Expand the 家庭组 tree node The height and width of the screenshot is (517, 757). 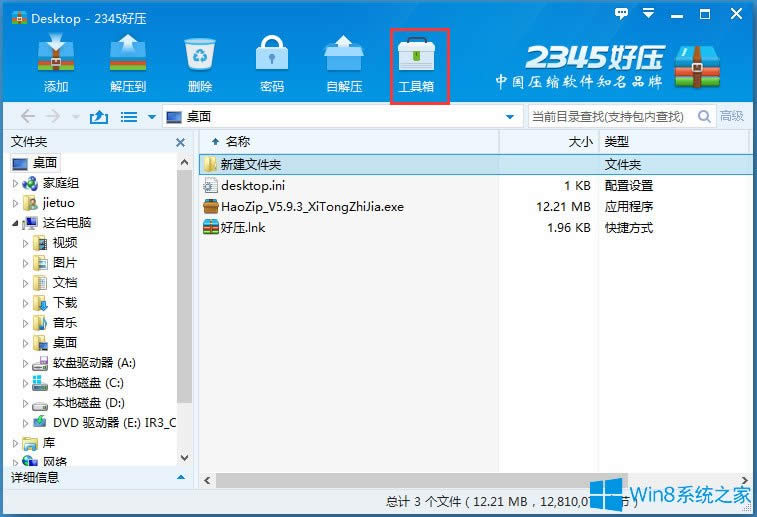[15, 183]
